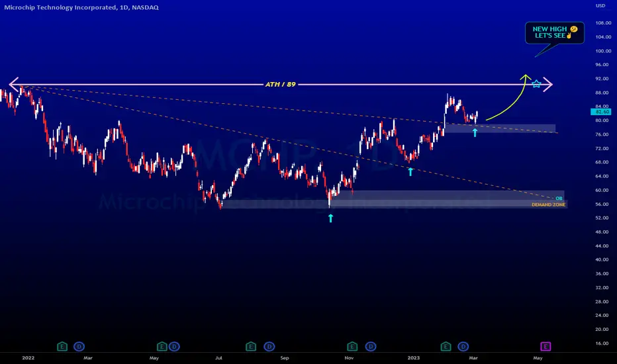Click the 88.00 price axis label
Image resolution: width=617 pixels, height=364 pixels.
602,93
